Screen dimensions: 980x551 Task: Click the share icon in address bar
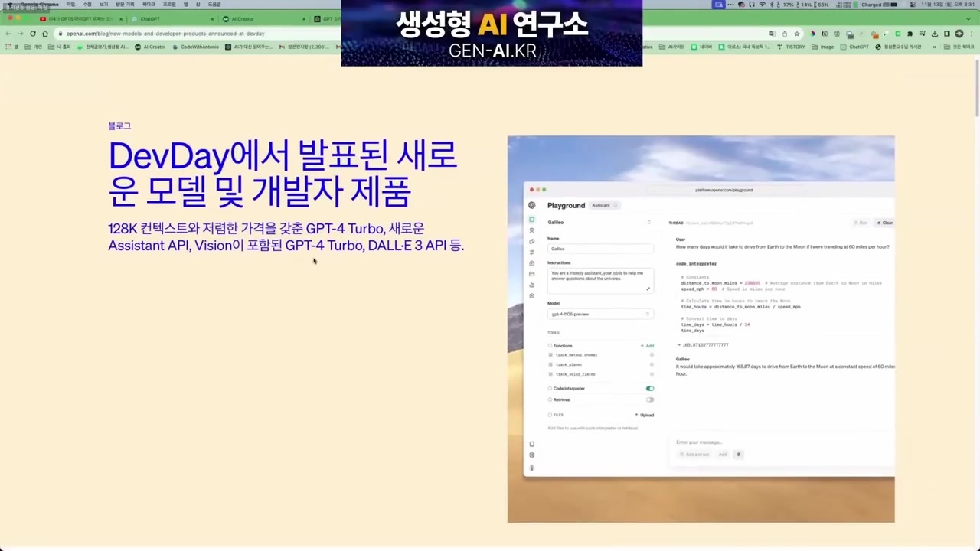click(785, 34)
